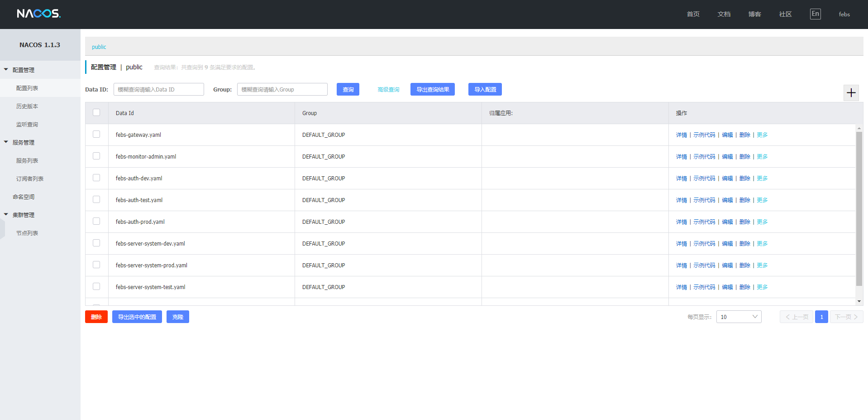The height and width of the screenshot is (420, 868).
Task: Check the checkbox for febs-auth-prod.yaml row
Action: [x=96, y=221]
